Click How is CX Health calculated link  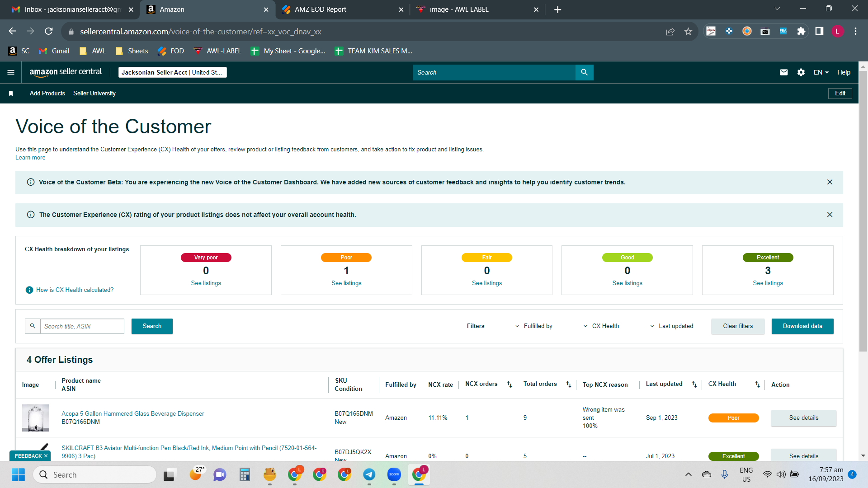tap(75, 290)
